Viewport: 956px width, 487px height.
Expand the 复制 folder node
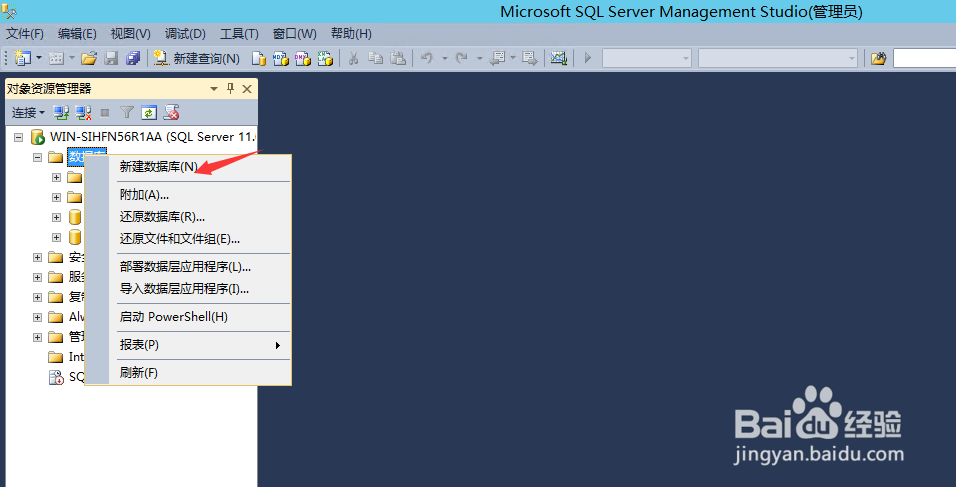coord(37,297)
